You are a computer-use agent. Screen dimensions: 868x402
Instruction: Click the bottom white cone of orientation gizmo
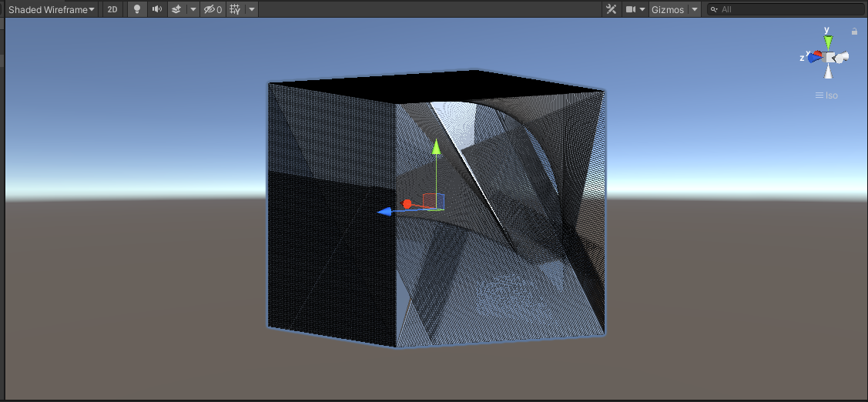click(828, 72)
